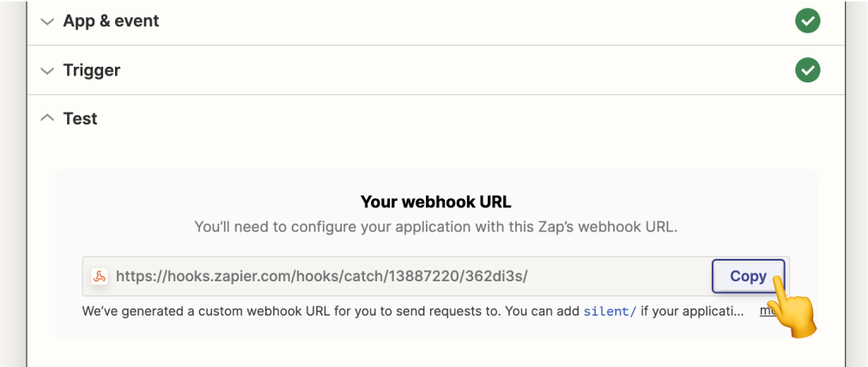Select the Test section title
The height and width of the screenshot is (367, 868).
click(80, 118)
